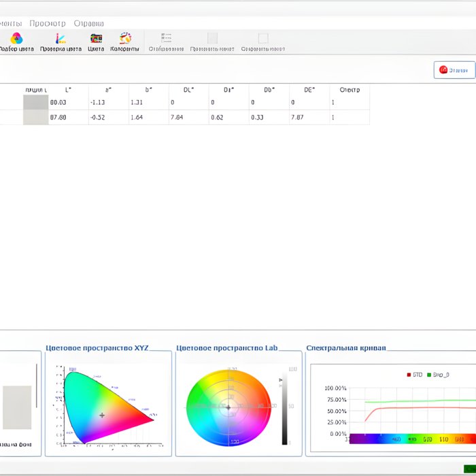Click the Lab color wheel diagram
This screenshot has width=476, height=476.
tap(228, 407)
